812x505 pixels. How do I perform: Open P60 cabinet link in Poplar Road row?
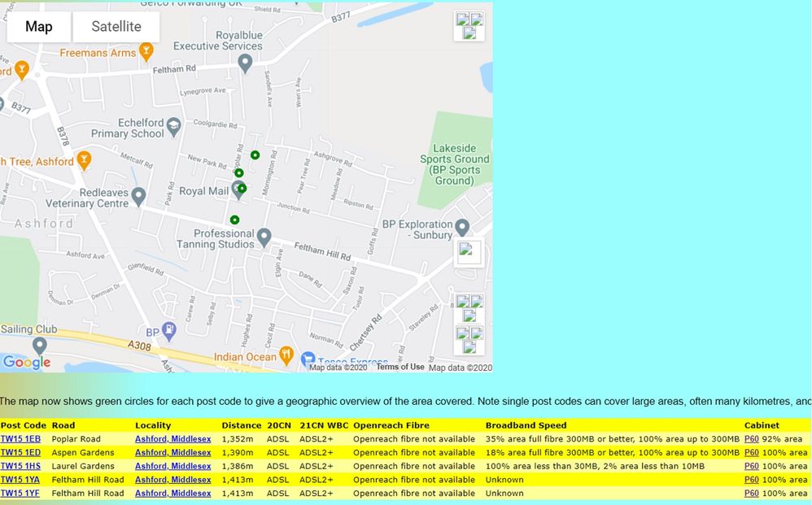click(751, 439)
